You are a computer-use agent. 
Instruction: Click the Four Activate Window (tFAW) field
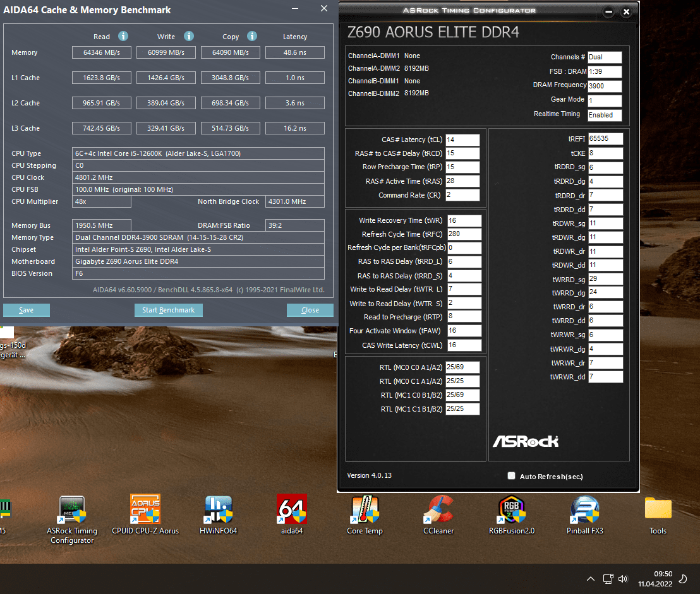tap(464, 331)
